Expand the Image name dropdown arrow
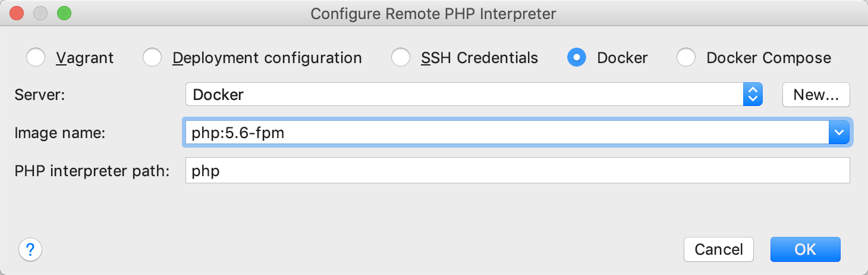Viewport: 868px width, 275px height. [839, 133]
